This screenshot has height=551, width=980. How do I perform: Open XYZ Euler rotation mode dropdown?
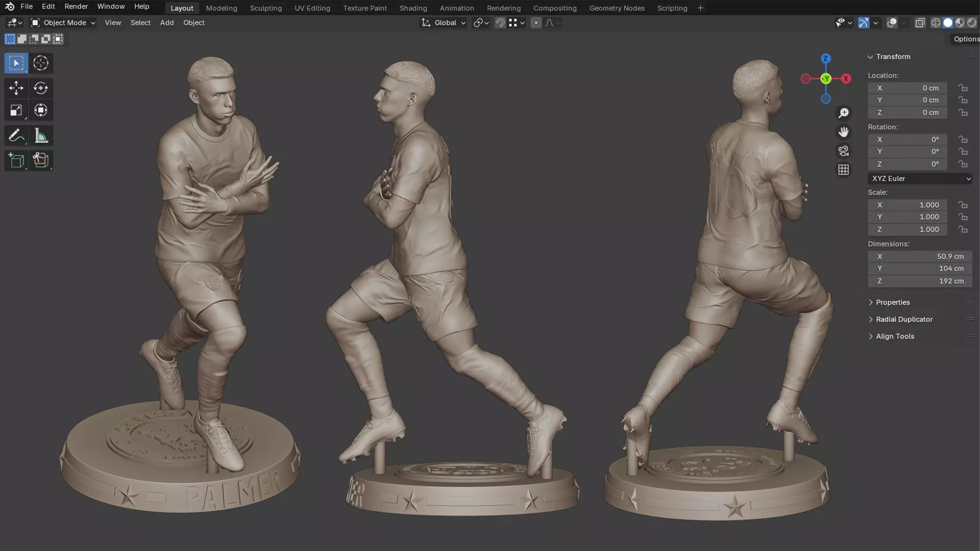[x=920, y=179]
